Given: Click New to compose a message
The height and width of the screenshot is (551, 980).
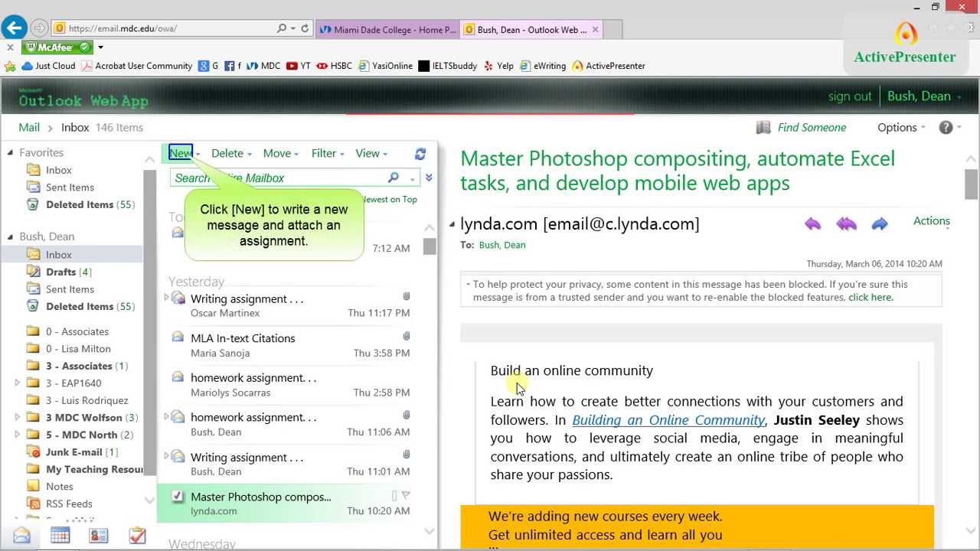Looking at the screenshot, I should click(180, 153).
